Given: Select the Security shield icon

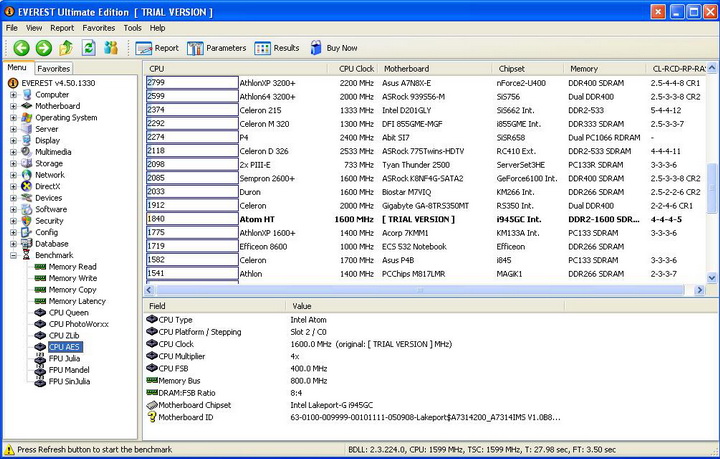Looking at the screenshot, I should (x=27, y=221).
